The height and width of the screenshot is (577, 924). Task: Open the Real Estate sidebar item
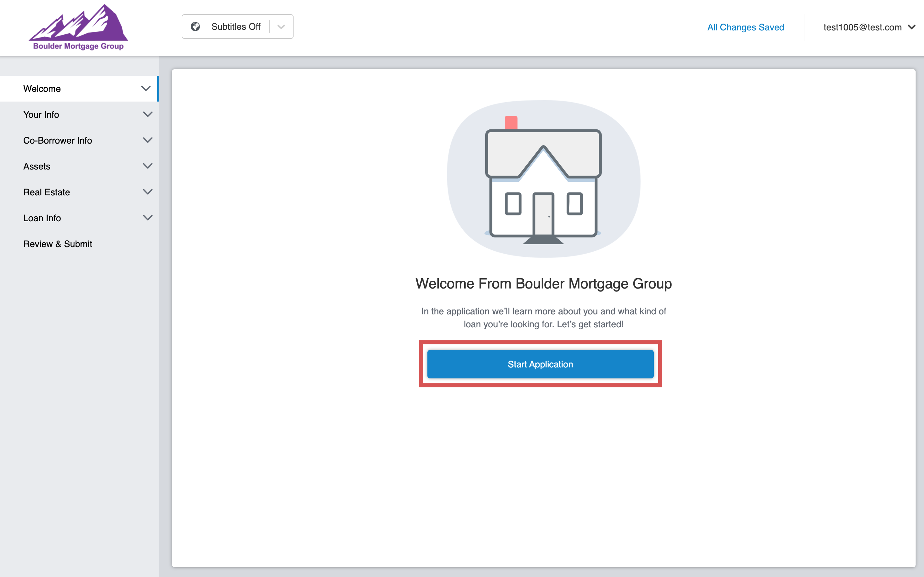click(x=47, y=192)
